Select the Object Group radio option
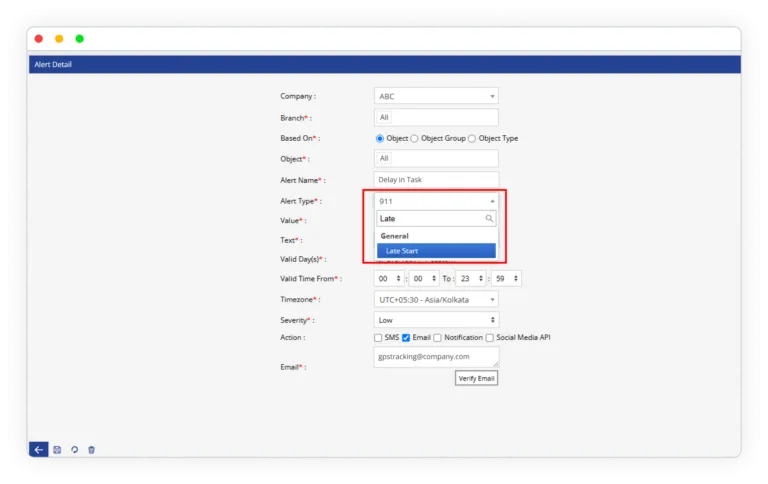Image resolution: width=768 pixels, height=484 pixels. pos(414,138)
